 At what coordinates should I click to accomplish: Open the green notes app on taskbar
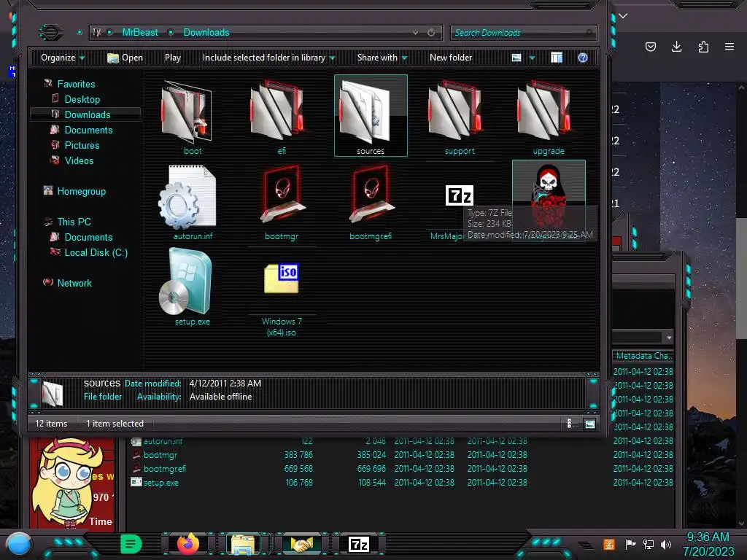pos(131,544)
